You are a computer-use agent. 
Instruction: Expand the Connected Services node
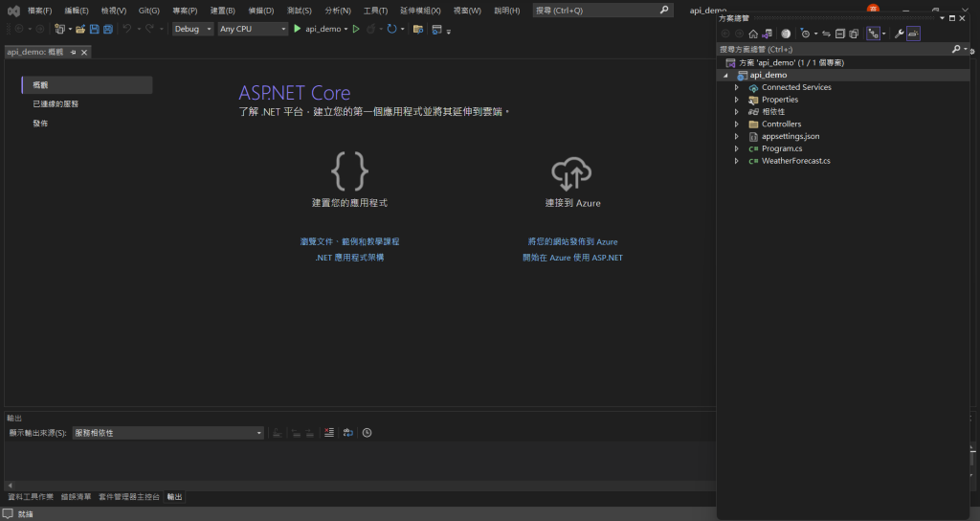pyautogui.click(x=737, y=87)
